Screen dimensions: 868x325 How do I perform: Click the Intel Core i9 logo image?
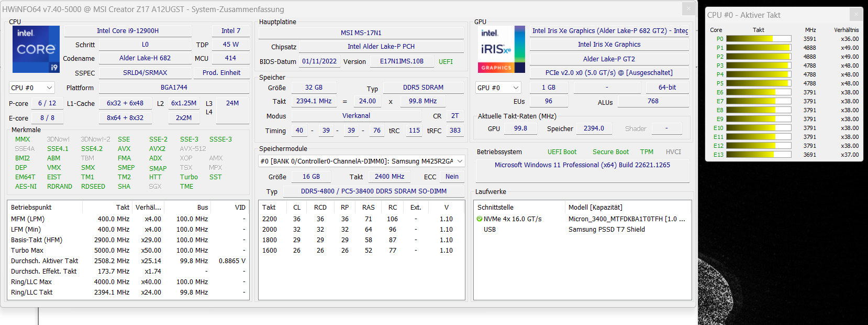click(x=36, y=49)
